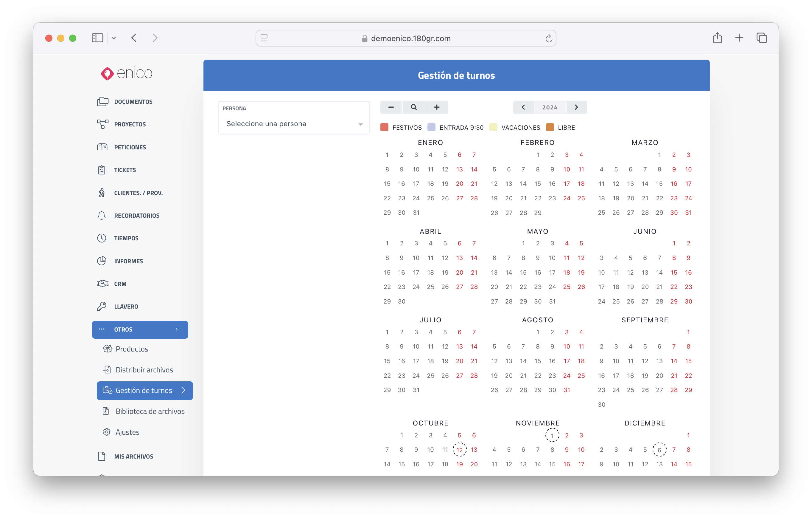Select the circled October 12 date
Viewport: 812px width, 520px height.
click(x=460, y=450)
